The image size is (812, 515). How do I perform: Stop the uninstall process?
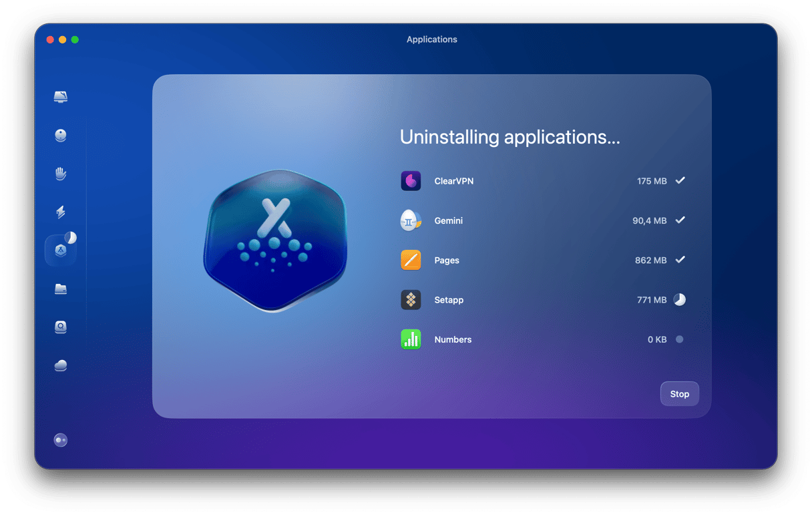[680, 394]
